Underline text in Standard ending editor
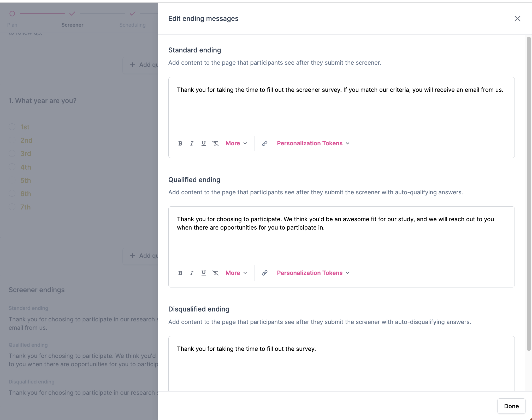 coord(204,143)
